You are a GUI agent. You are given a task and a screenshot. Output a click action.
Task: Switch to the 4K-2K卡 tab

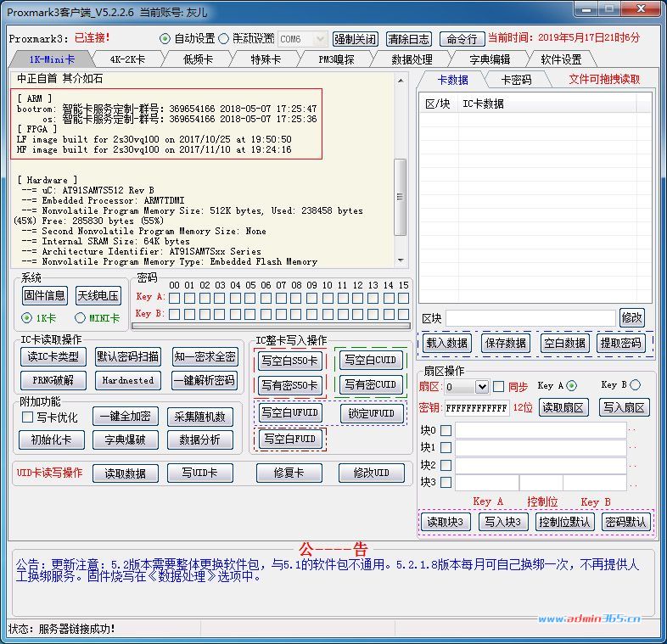pyautogui.click(x=127, y=59)
